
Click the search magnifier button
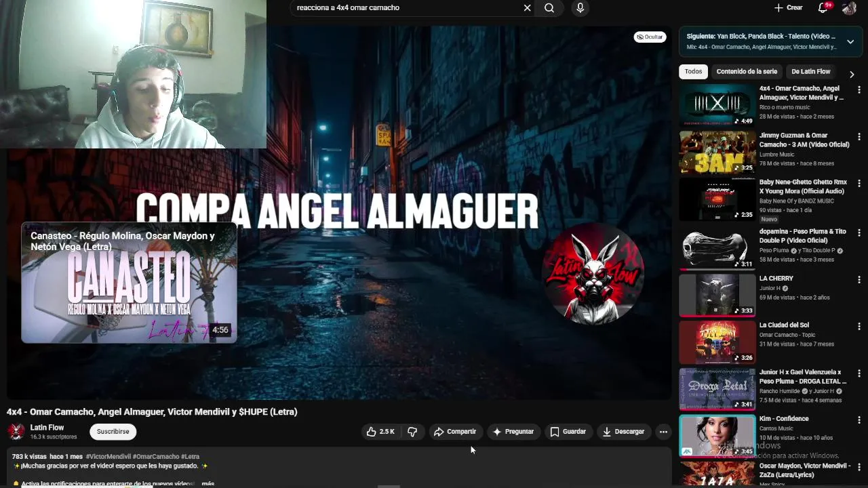point(549,8)
